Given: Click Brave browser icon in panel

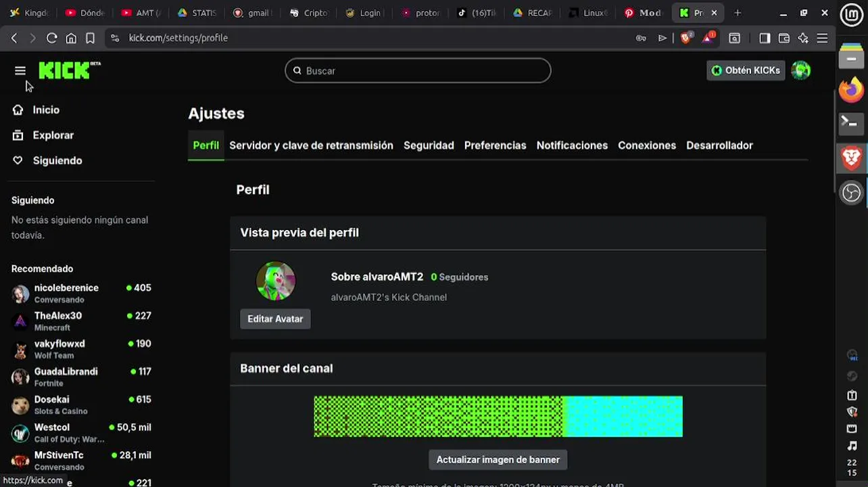Looking at the screenshot, I should pos(852,158).
